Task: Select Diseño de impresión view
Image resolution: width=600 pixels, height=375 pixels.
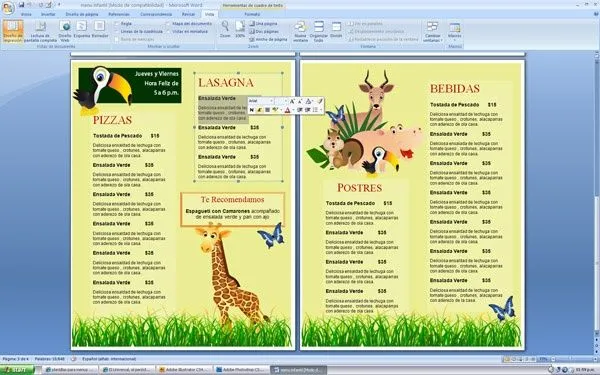Action: [x=13, y=31]
